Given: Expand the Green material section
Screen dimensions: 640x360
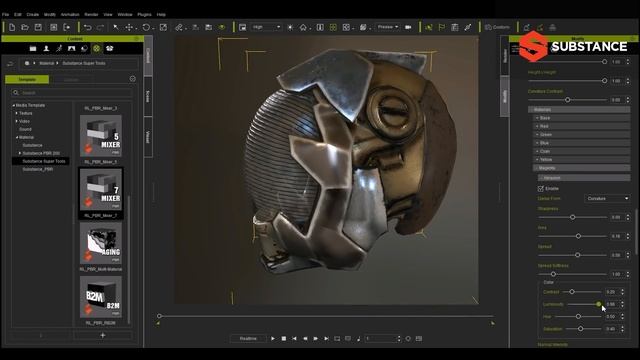Looking at the screenshot, I should point(582,135).
